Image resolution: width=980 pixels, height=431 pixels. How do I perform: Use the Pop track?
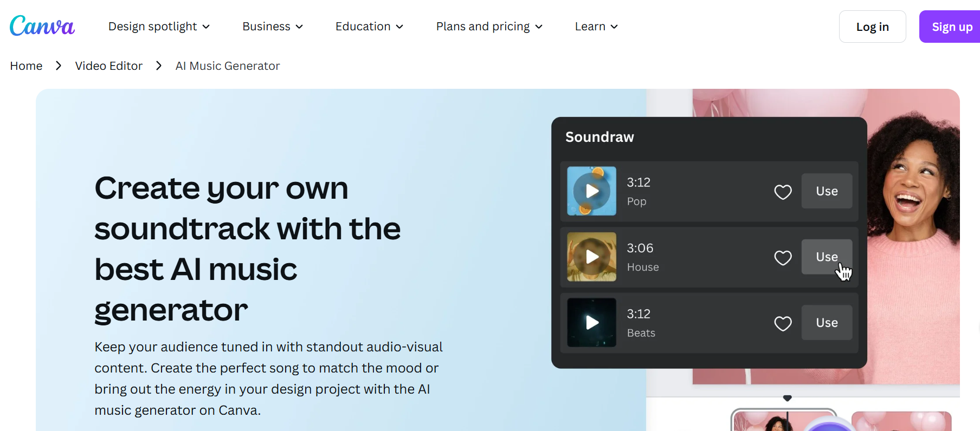827,191
